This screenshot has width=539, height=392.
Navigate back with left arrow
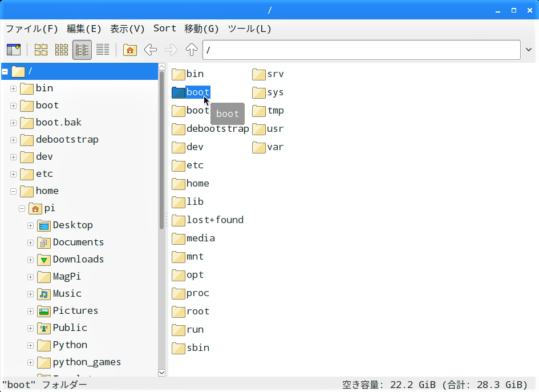pos(151,50)
